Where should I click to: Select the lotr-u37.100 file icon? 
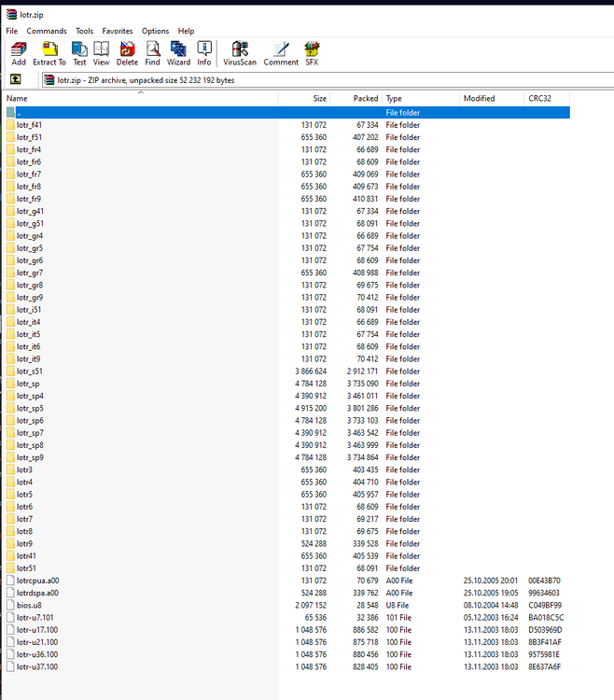tap(10, 666)
